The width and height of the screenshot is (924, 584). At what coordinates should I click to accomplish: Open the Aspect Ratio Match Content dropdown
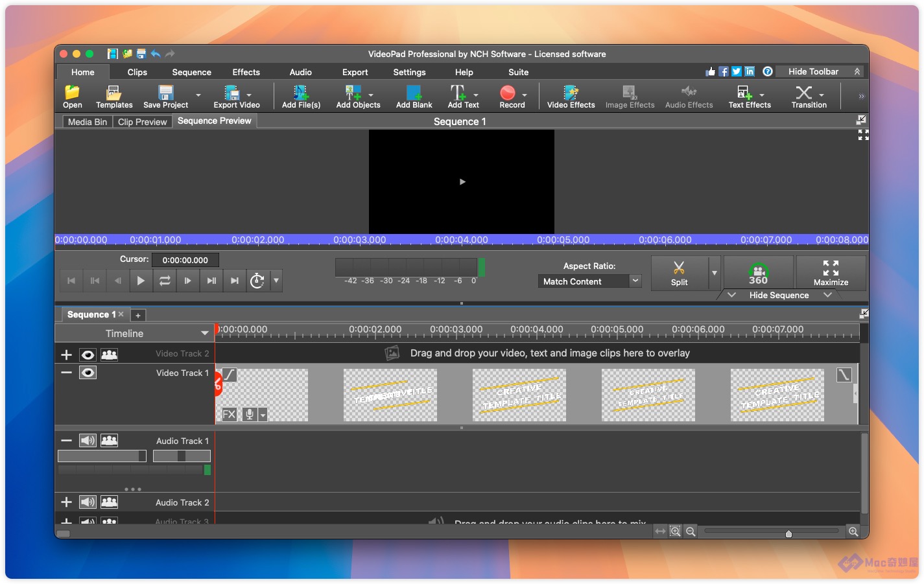[x=589, y=281]
